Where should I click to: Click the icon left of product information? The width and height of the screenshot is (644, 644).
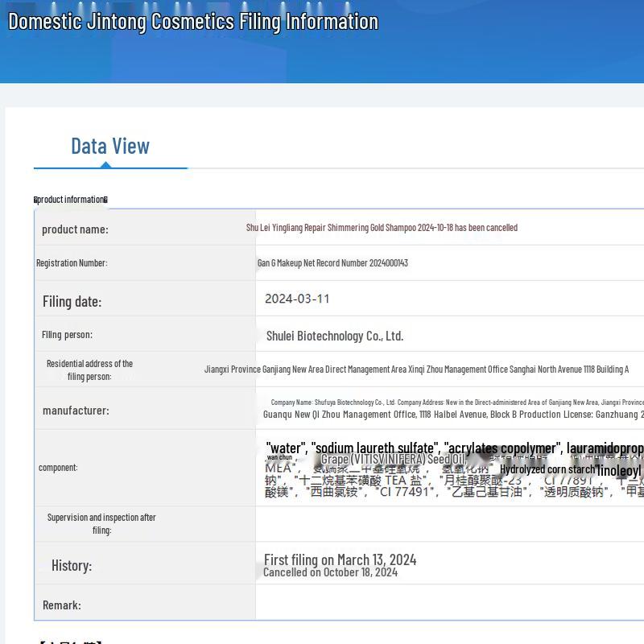point(35,200)
